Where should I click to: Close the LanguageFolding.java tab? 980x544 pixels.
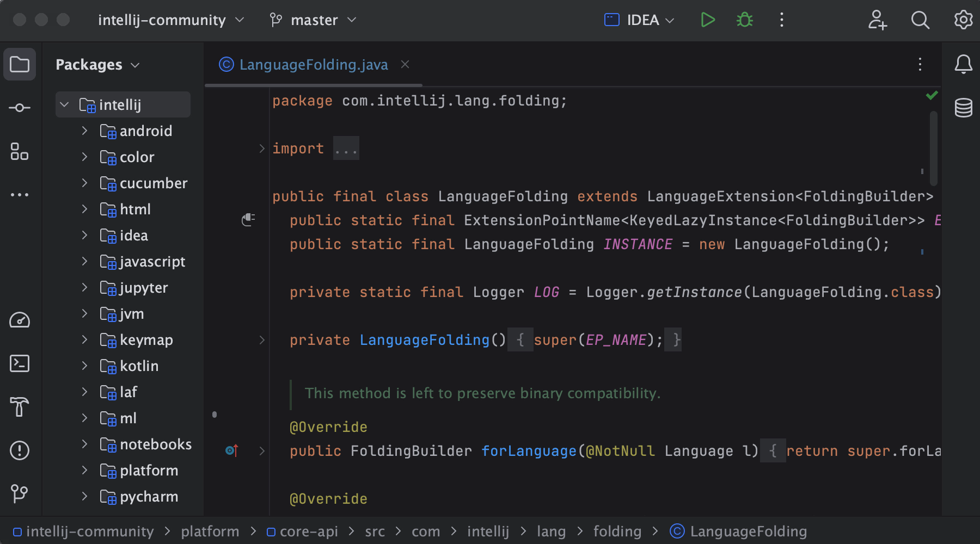[405, 64]
